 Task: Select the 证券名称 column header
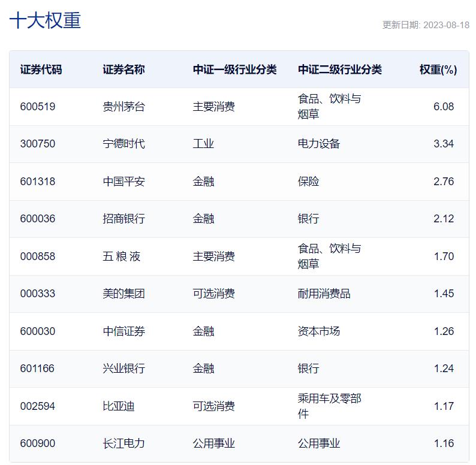(123, 70)
